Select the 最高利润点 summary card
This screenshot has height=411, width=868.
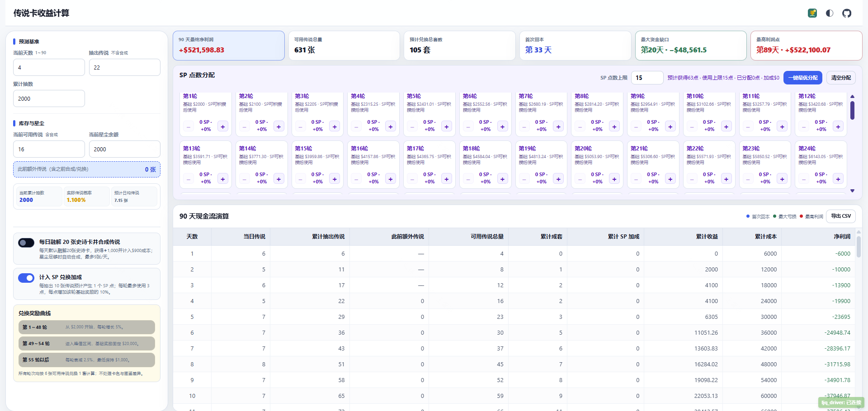click(x=806, y=45)
